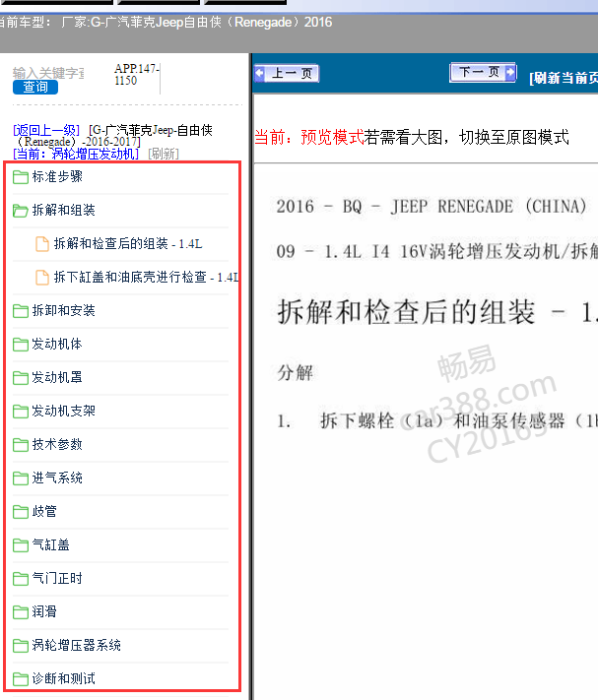Image resolution: width=598 pixels, height=700 pixels.
Task: Click the 发动机罩 folder icon
Action: [x=20, y=378]
